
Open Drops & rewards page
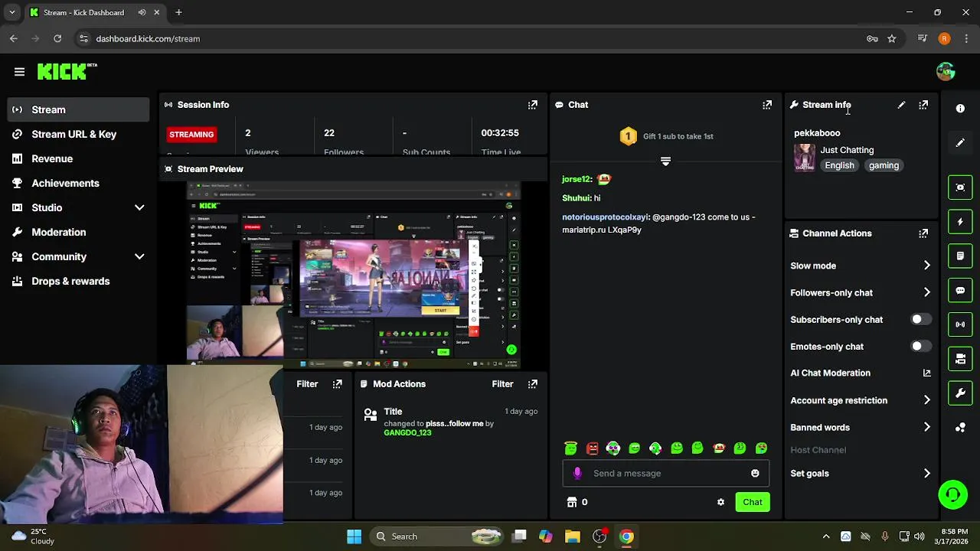click(x=78, y=281)
